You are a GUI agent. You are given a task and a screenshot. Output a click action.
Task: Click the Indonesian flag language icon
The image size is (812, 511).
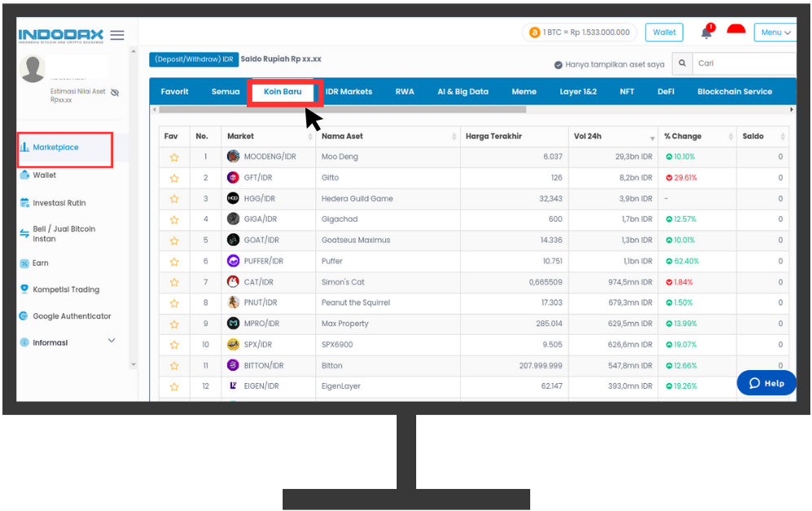pos(736,29)
